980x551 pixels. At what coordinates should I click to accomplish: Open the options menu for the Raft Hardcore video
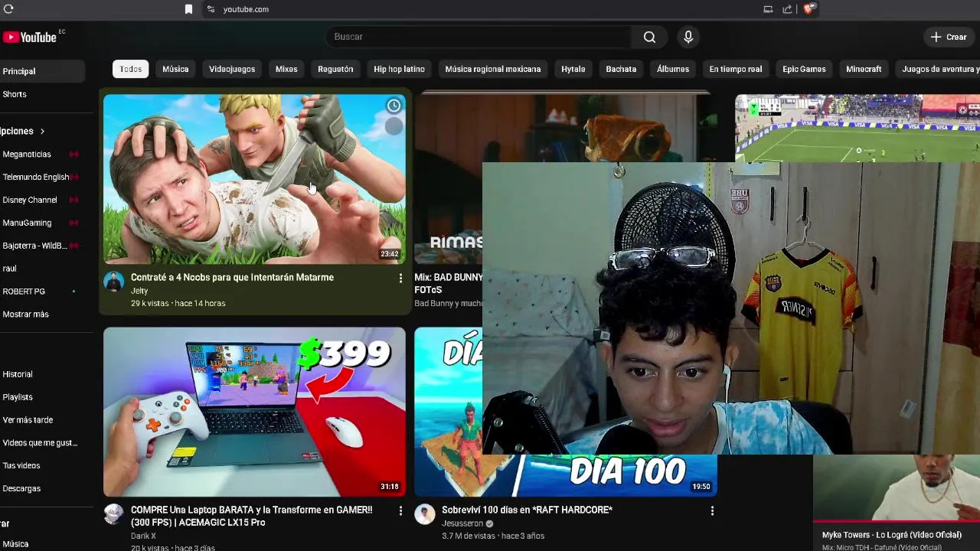[712, 511]
